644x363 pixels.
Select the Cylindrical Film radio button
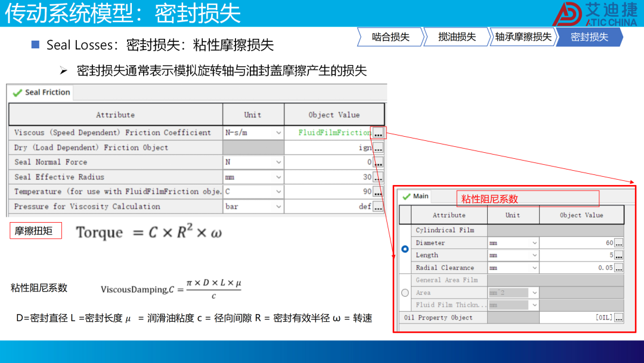(405, 249)
